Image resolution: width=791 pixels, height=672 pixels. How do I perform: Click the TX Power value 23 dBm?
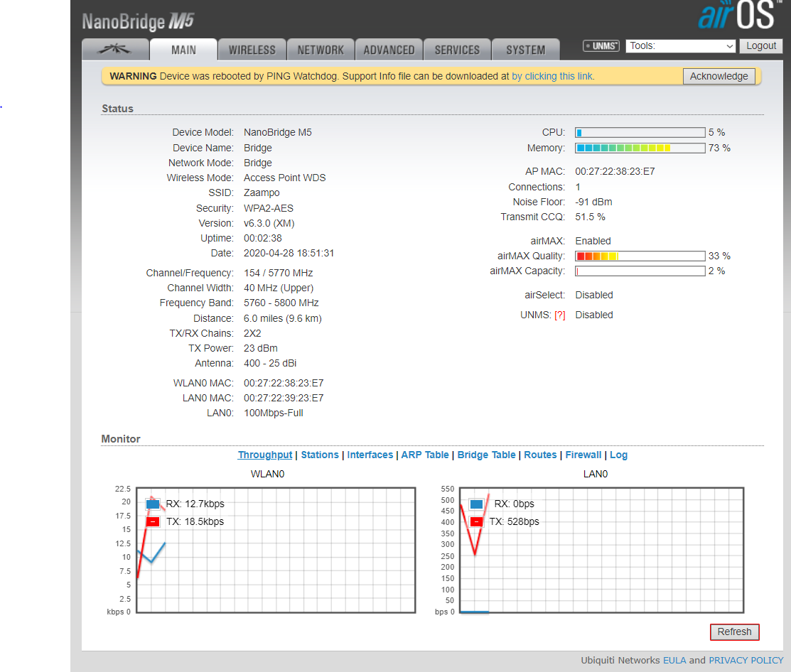coord(260,348)
